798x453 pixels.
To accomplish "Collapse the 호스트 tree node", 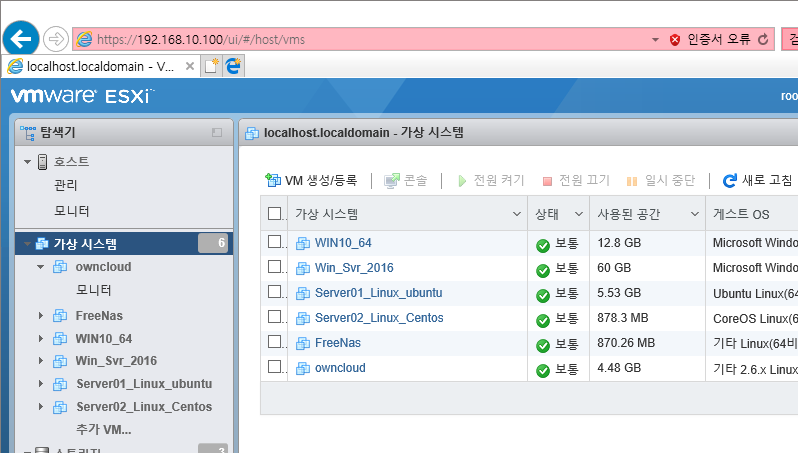I will pyautogui.click(x=27, y=162).
